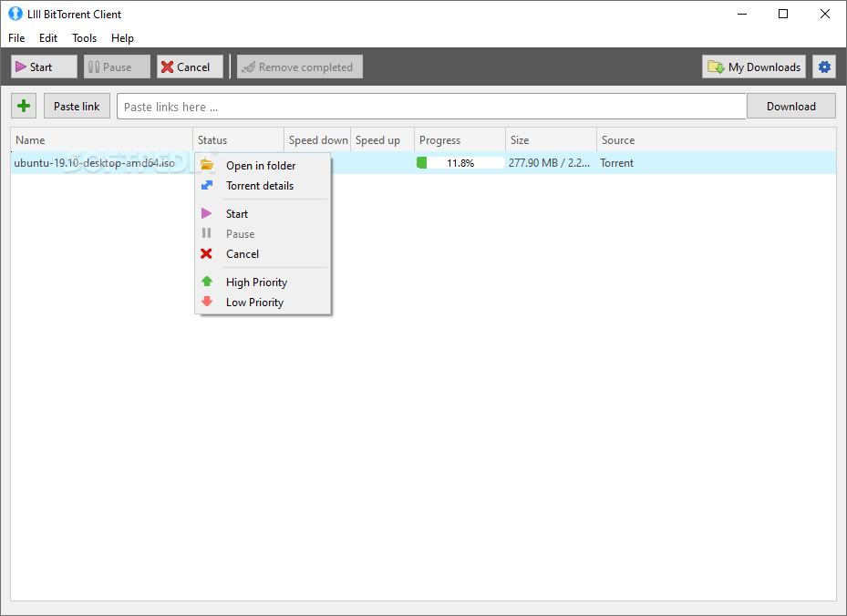Sort by the Size column header
847x616 pixels.
(x=551, y=139)
